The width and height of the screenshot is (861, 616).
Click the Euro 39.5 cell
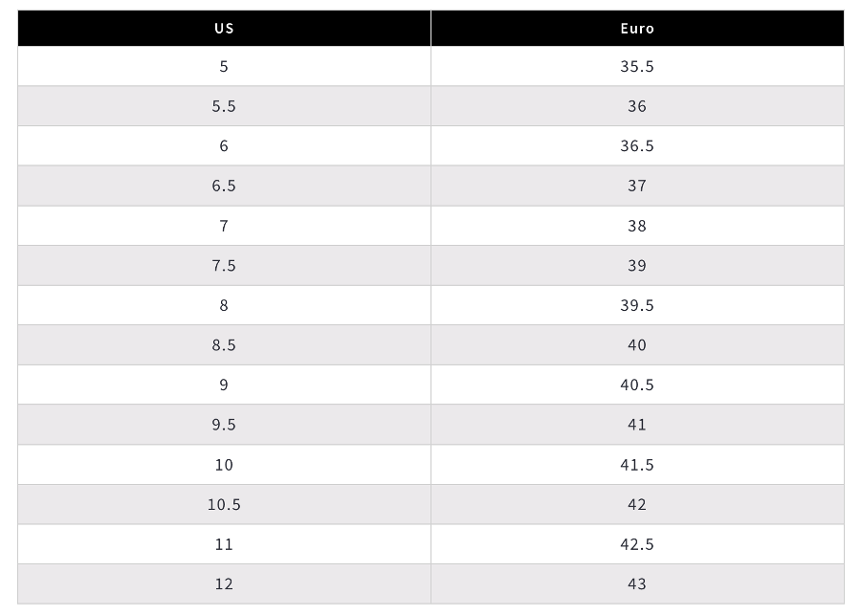(x=637, y=305)
